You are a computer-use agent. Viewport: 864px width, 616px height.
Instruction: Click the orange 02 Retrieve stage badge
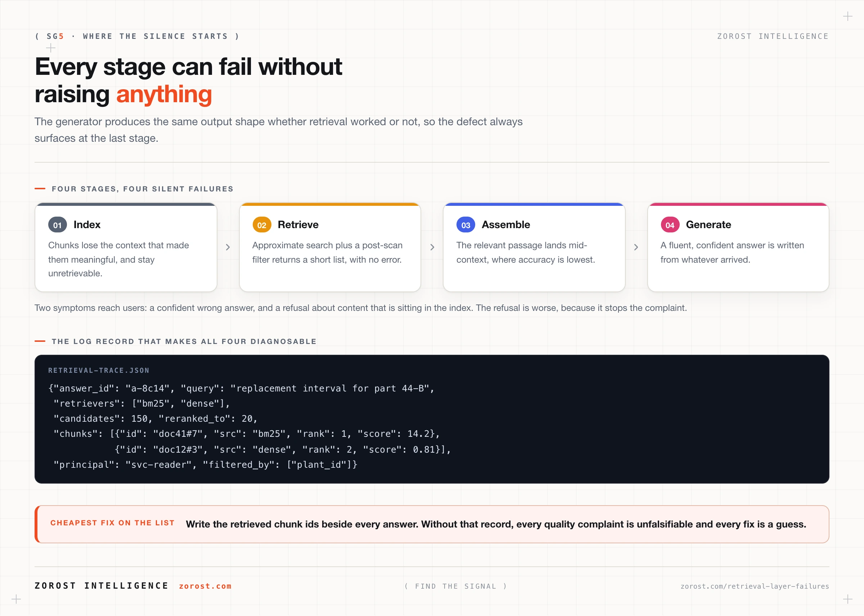pos(262,225)
